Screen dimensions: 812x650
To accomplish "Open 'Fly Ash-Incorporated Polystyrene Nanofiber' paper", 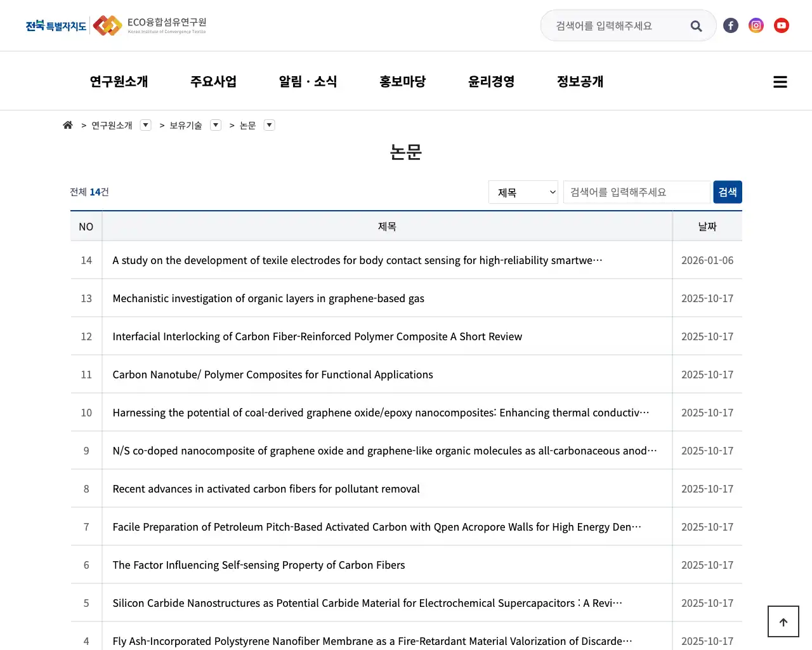I will tap(372, 641).
